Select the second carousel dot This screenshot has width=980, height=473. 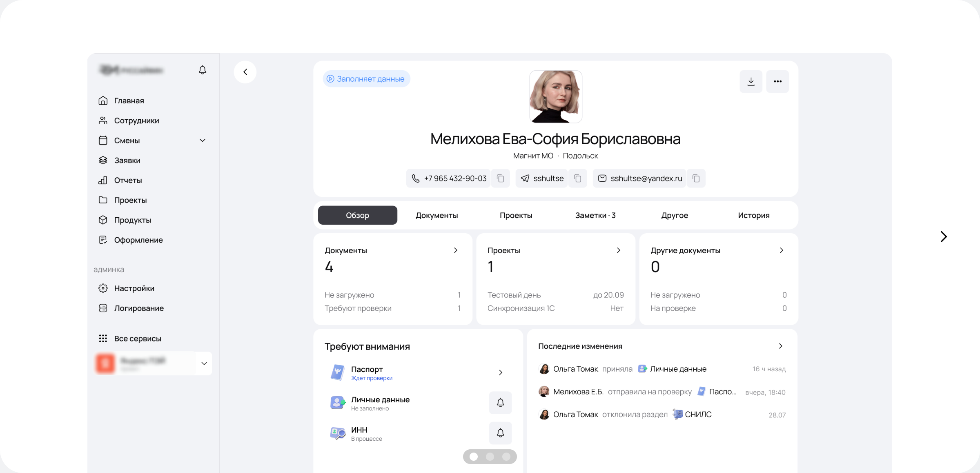pos(490,457)
